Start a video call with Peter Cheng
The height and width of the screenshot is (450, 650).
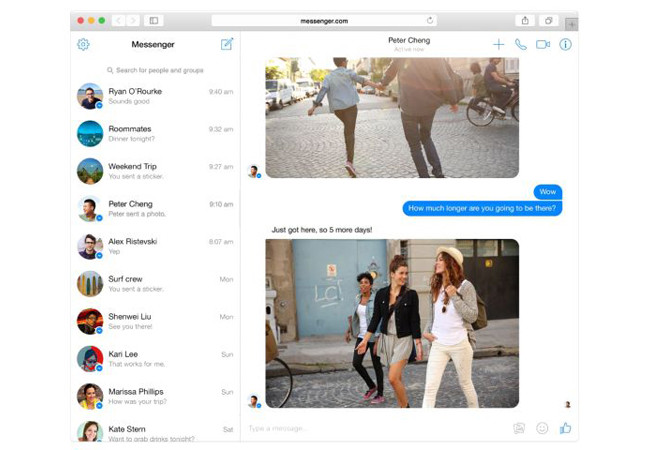point(543,44)
